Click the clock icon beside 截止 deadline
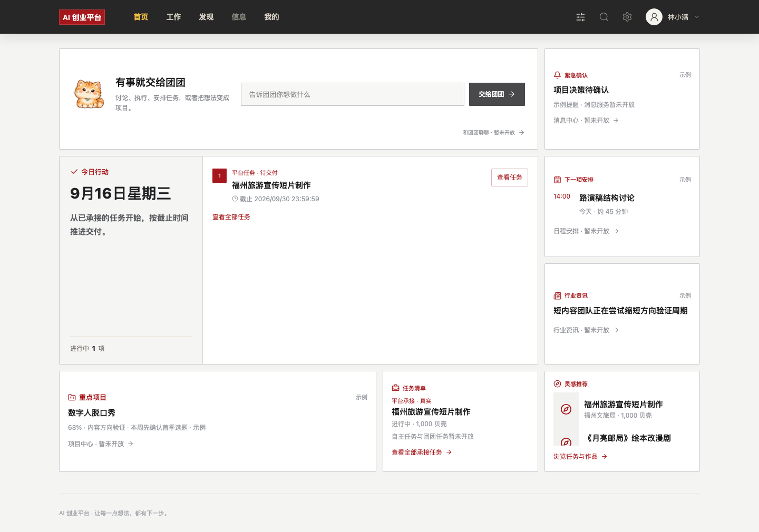The width and height of the screenshot is (759, 532). pos(235,199)
